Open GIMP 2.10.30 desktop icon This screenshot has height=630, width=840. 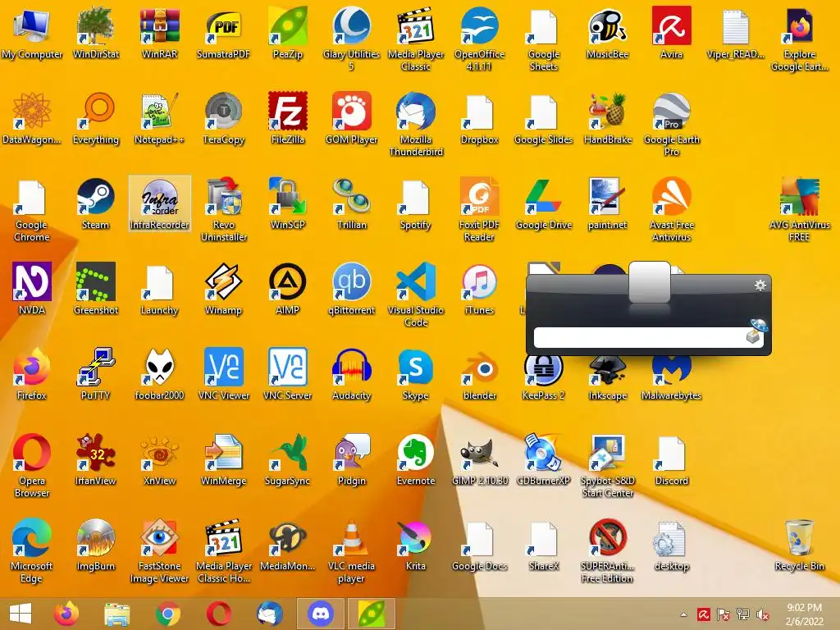tap(479, 460)
